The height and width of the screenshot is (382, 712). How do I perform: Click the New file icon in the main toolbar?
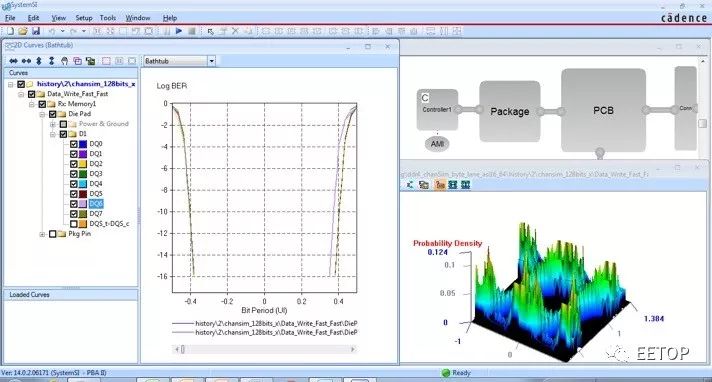[10, 31]
